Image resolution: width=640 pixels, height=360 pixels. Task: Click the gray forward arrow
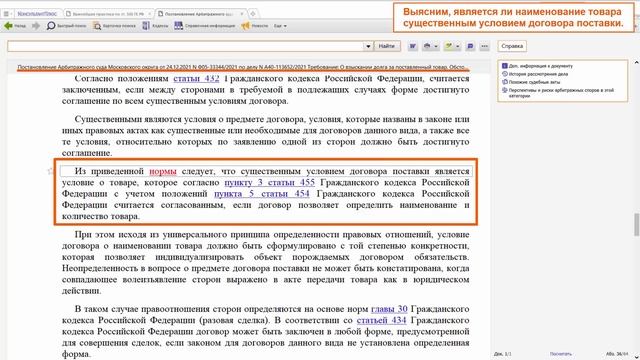click(36, 26)
